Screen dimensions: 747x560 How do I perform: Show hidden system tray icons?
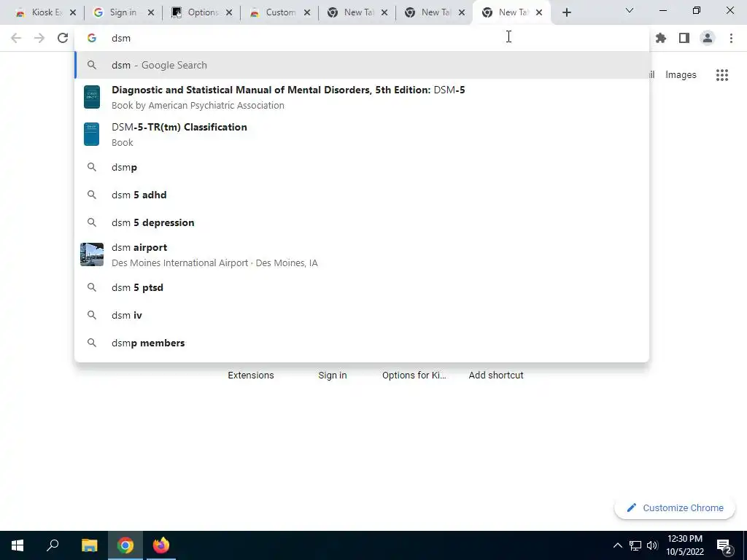pos(617,545)
